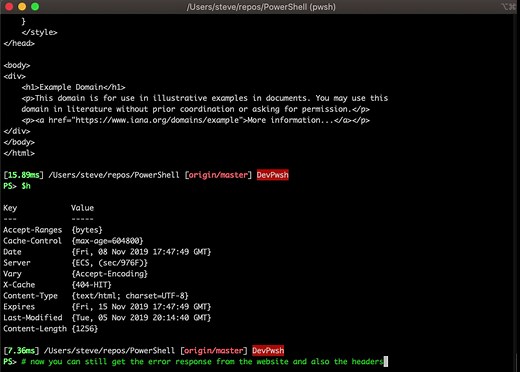Click the '{Fri, 15 Nov 2019 17:47:49 GMT}' value
This screenshot has height=372, width=520.
(141, 307)
